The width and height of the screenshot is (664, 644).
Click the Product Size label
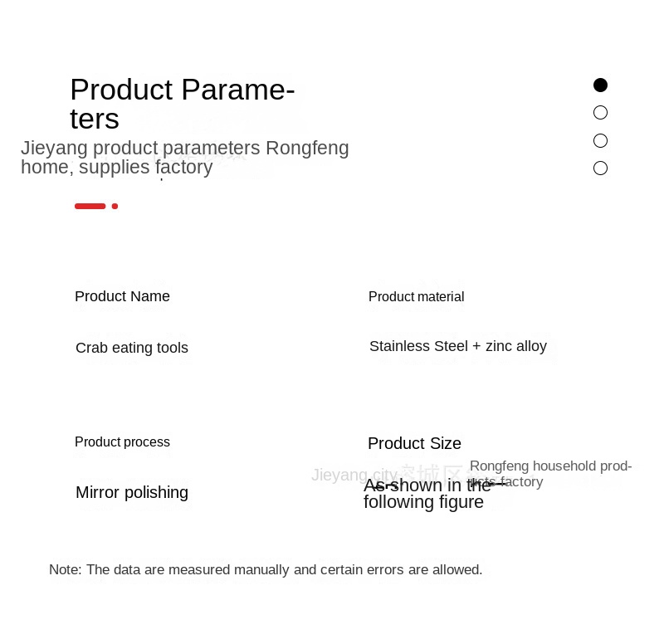[x=414, y=443]
